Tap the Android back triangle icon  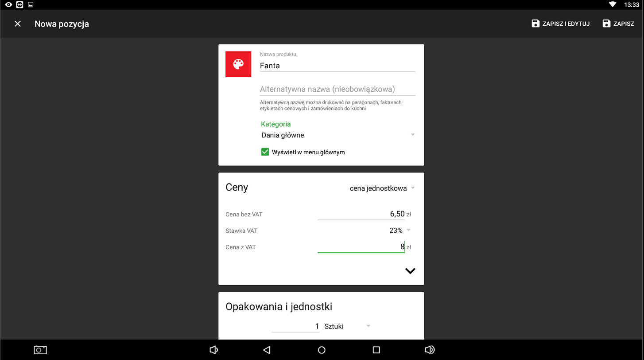(267, 350)
